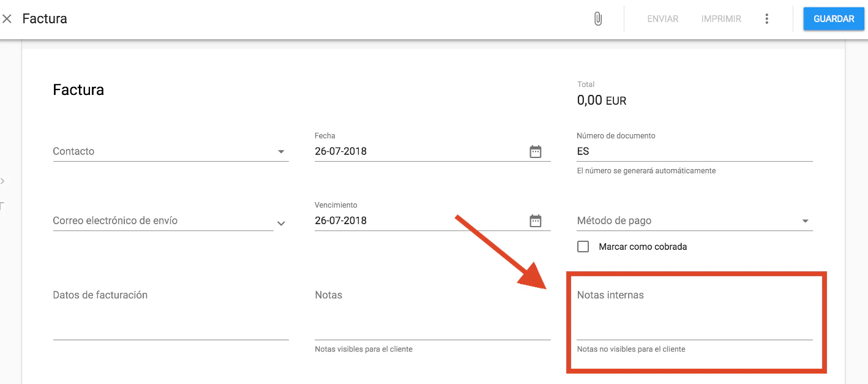This screenshot has width=868, height=384.
Task: Enable Marcar como cobrada
Action: tap(582, 246)
